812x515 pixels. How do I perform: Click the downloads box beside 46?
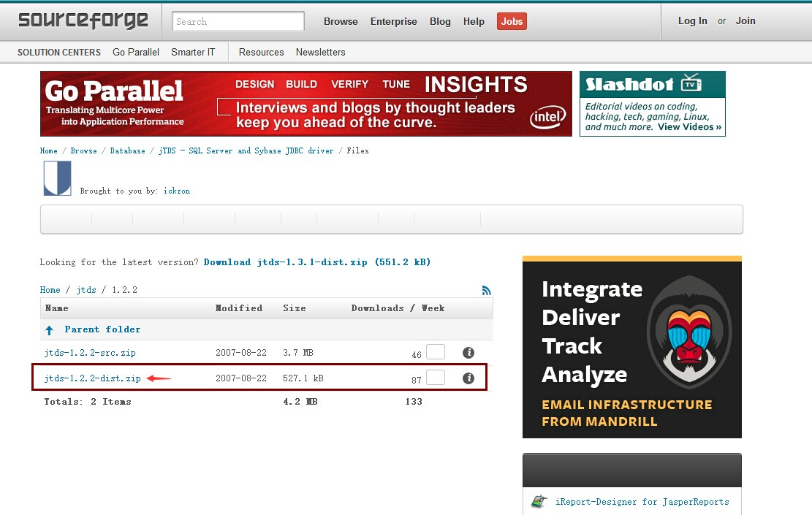tap(436, 351)
